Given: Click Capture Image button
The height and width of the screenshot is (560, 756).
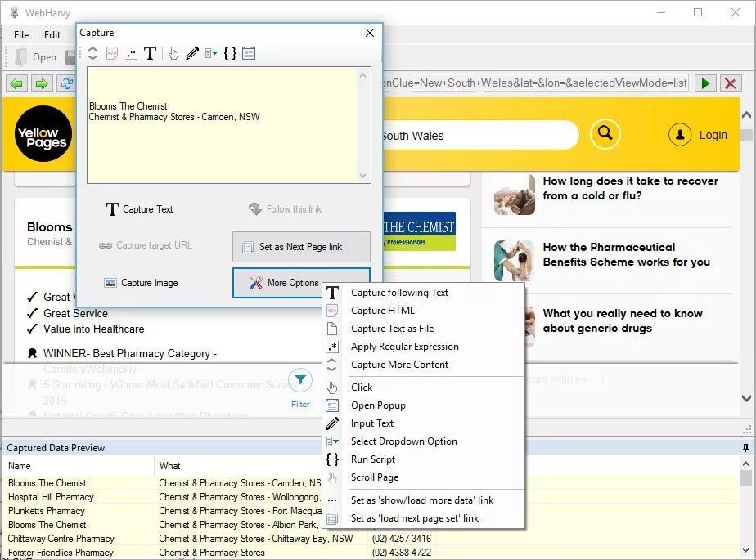Looking at the screenshot, I should tap(142, 283).
